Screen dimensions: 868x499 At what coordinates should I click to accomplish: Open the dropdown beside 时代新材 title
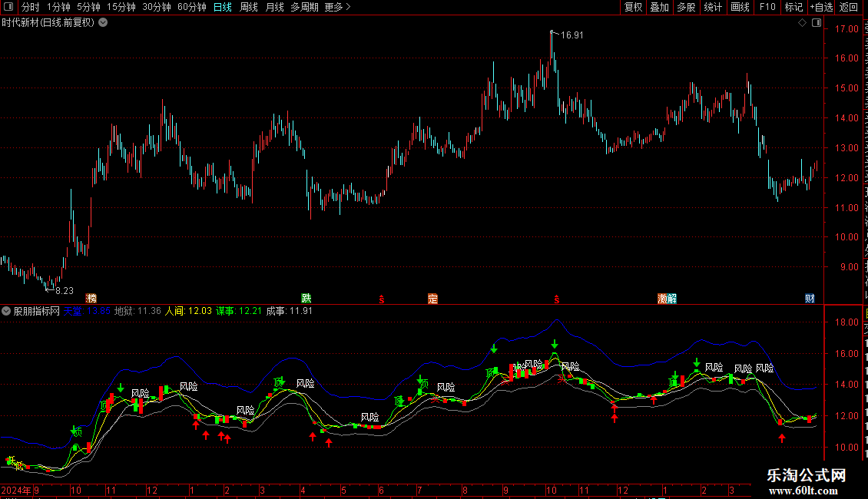103,23
